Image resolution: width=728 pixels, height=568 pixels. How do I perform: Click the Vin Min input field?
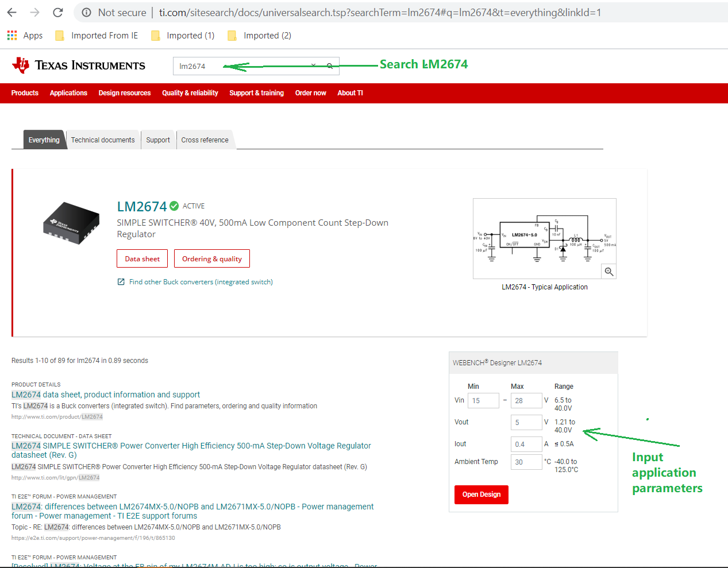tap(483, 400)
